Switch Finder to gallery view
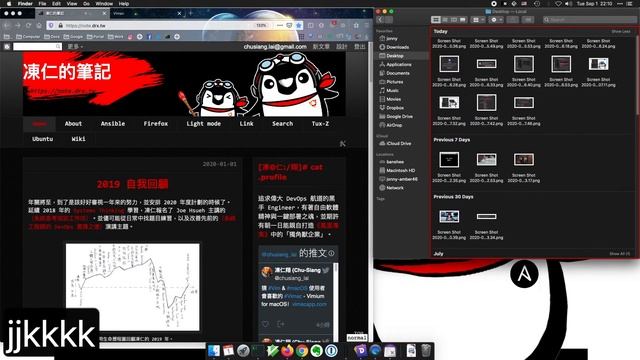The height and width of the screenshot is (360, 640). coord(462,20)
